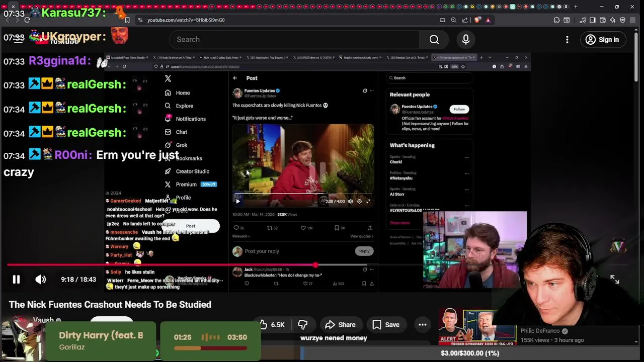The width and height of the screenshot is (644, 362).
Task: Open the browser main hamburger menu
Action: point(633,20)
